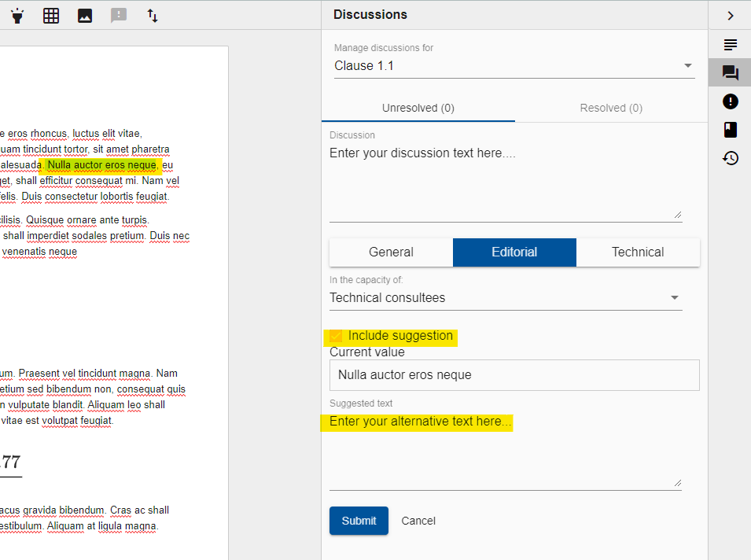The width and height of the screenshot is (751, 560).
Task: Switch capacity selection to General type
Action: [x=391, y=252]
